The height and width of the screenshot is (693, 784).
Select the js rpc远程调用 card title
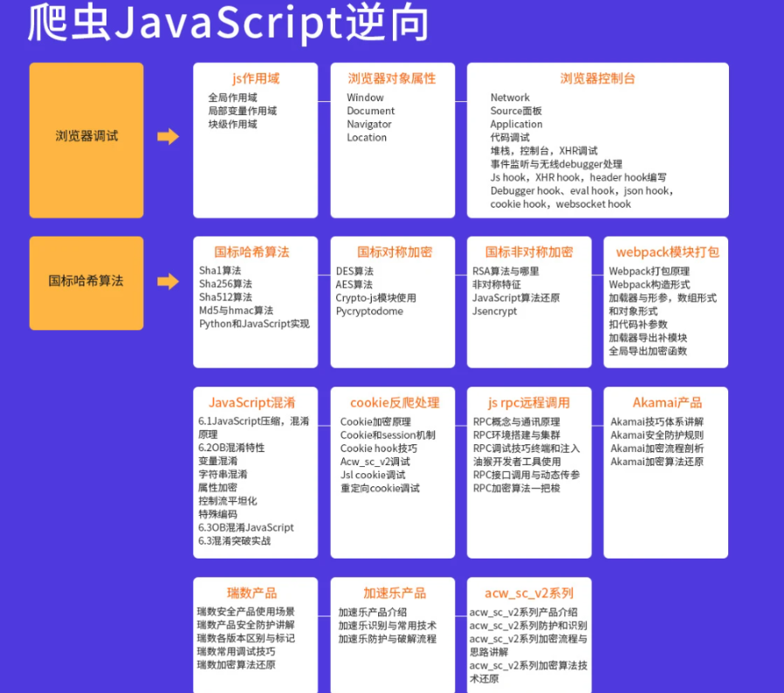528,403
